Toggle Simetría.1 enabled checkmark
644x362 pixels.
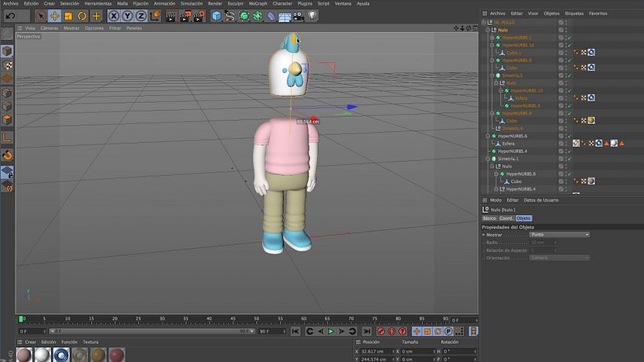tap(570, 159)
